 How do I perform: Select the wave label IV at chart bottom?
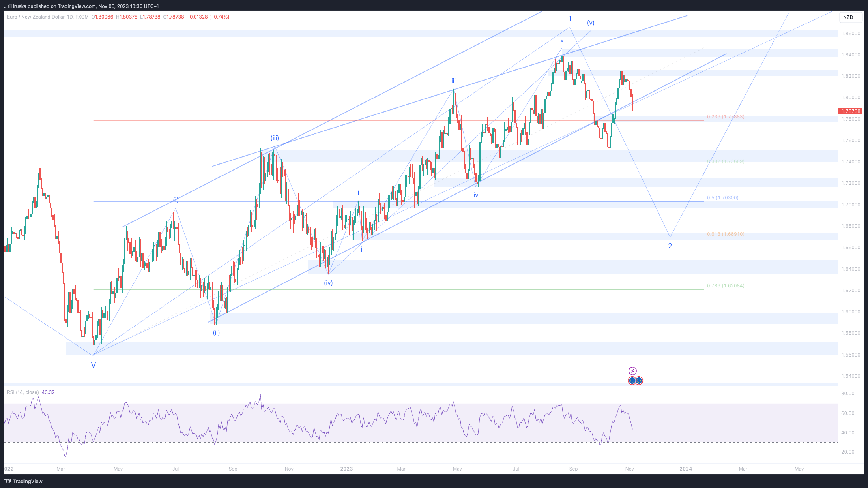[92, 365]
